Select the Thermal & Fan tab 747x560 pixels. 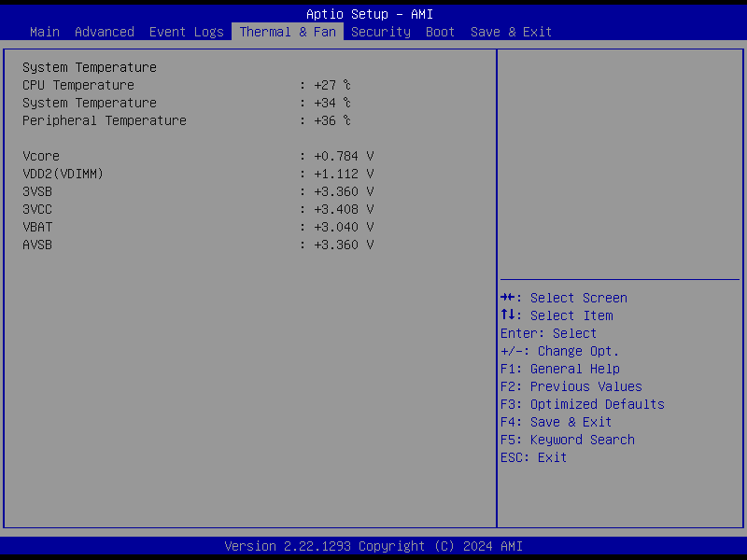pos(288,32)
